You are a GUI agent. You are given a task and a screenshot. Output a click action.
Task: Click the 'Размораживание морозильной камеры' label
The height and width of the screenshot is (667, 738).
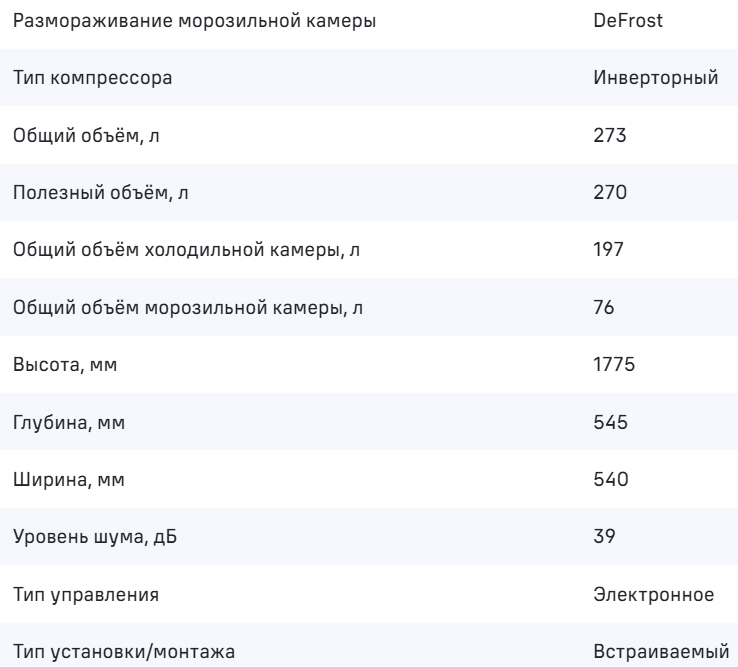tap(195, 21)
